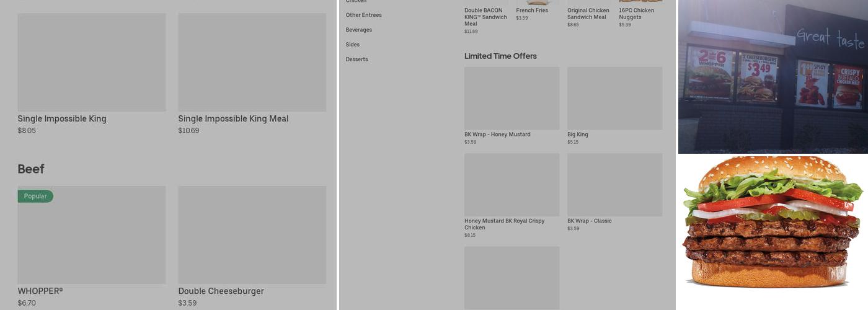Click the triple-patty burger photo
Screen dimensions: 868x310
(x=772, y=223)
